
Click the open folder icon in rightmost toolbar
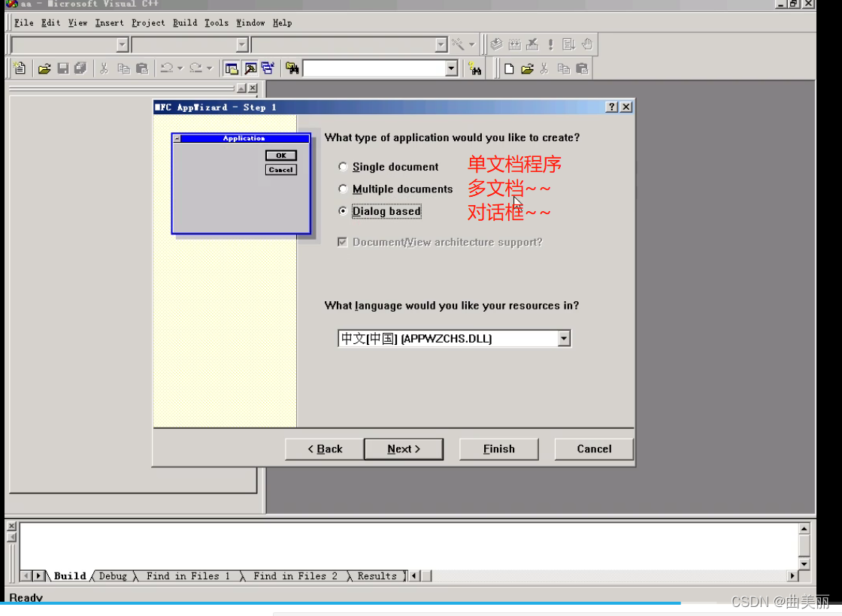coord(527,68)
